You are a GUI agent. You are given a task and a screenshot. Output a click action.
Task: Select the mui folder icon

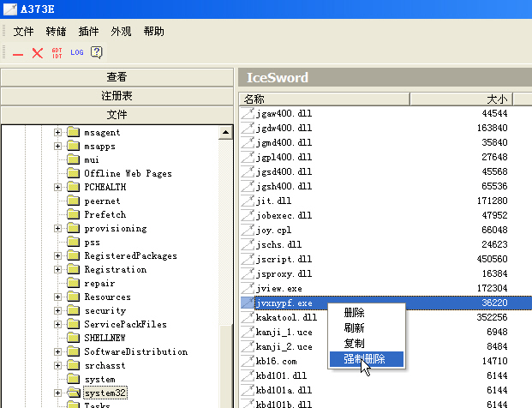(x=74, y=159)
